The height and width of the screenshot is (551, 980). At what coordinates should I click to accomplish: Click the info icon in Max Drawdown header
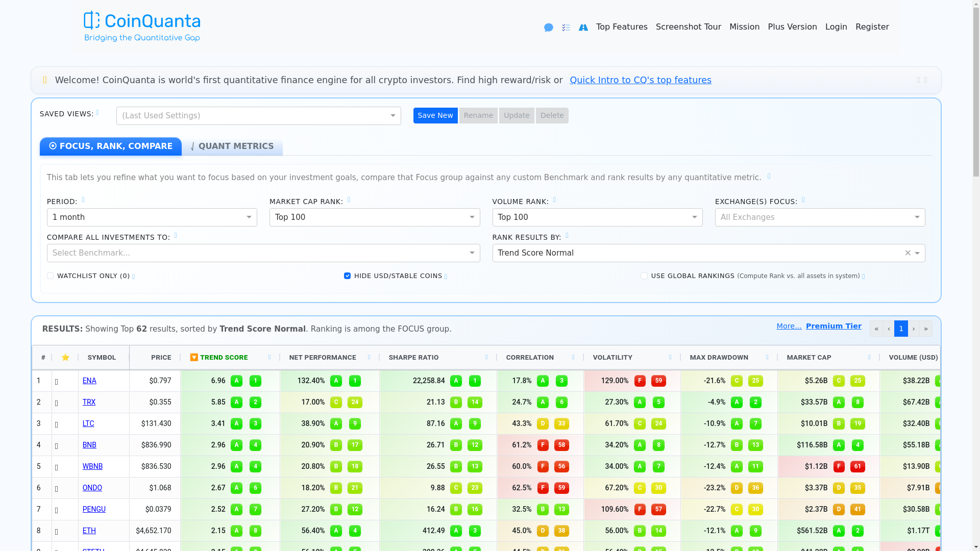tap(767, 358)
